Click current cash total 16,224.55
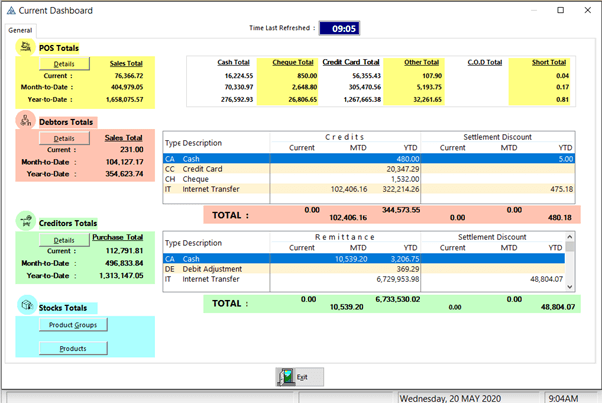 pos(239,76)
